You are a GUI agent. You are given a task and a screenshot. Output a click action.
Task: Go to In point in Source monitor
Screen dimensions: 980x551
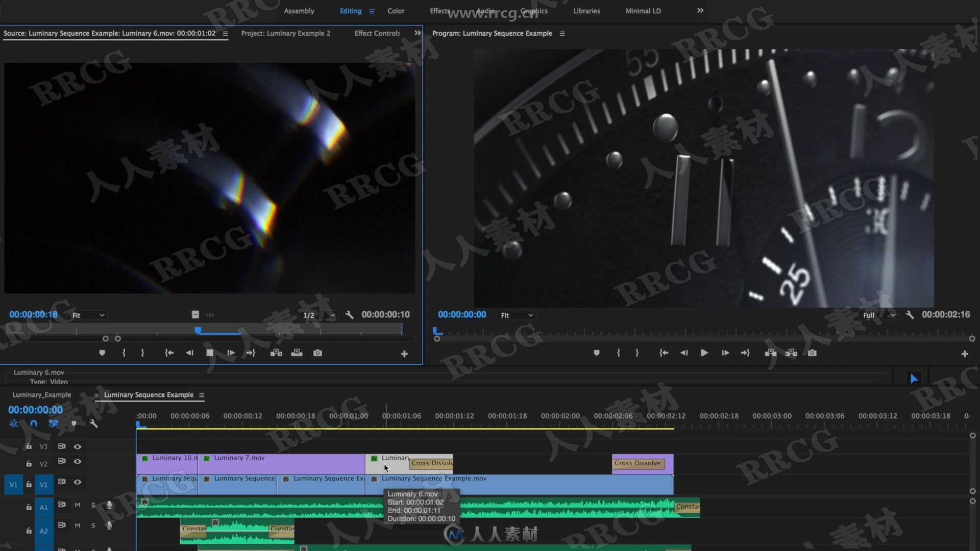tap(169, 353)
